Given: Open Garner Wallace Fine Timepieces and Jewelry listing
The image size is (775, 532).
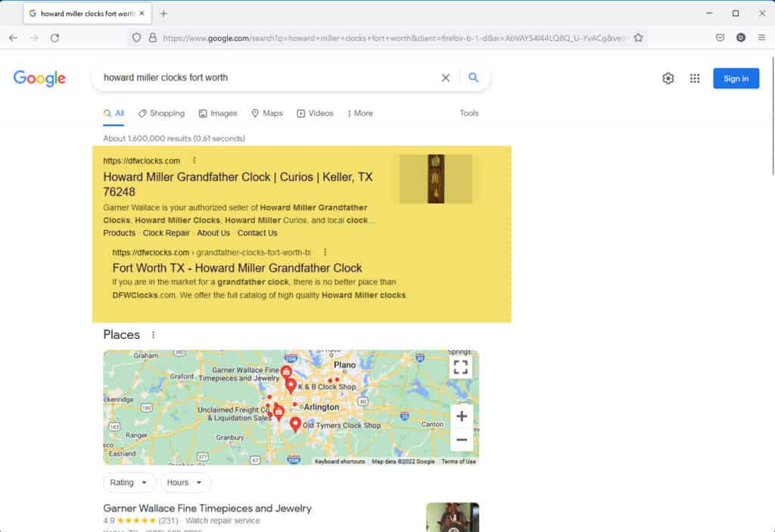Looking at the screenshot, I should coord(207,509).
